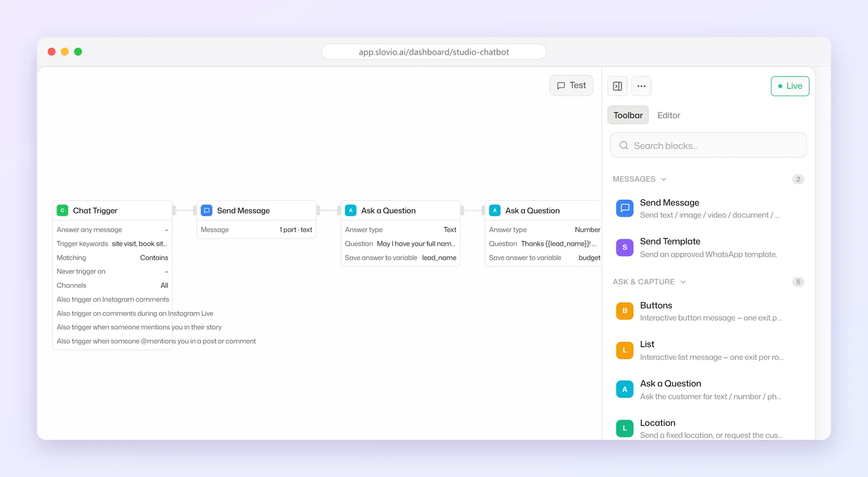Image resolution: width=868 pixels, height=477 pixels.
Task: Click the Channels All row
Action: tap(112, 285)
